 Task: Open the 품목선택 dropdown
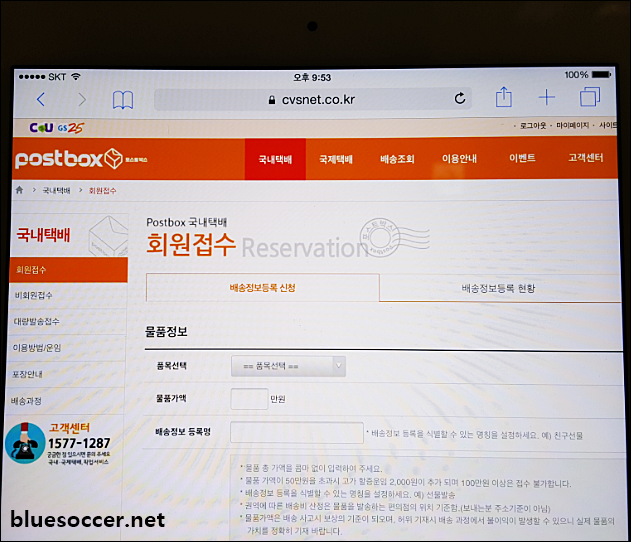click(288, 366)
